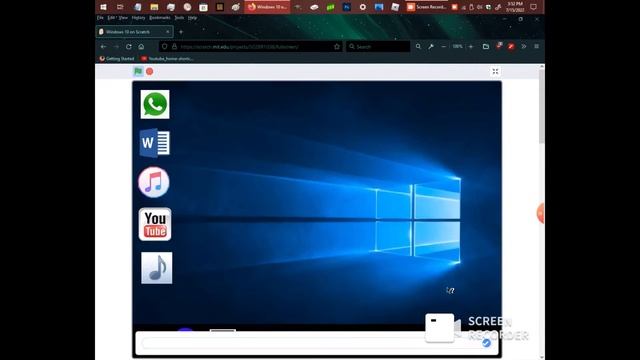640x360 pixels.
Task: Click the red stop sign button
Action: 150,71
